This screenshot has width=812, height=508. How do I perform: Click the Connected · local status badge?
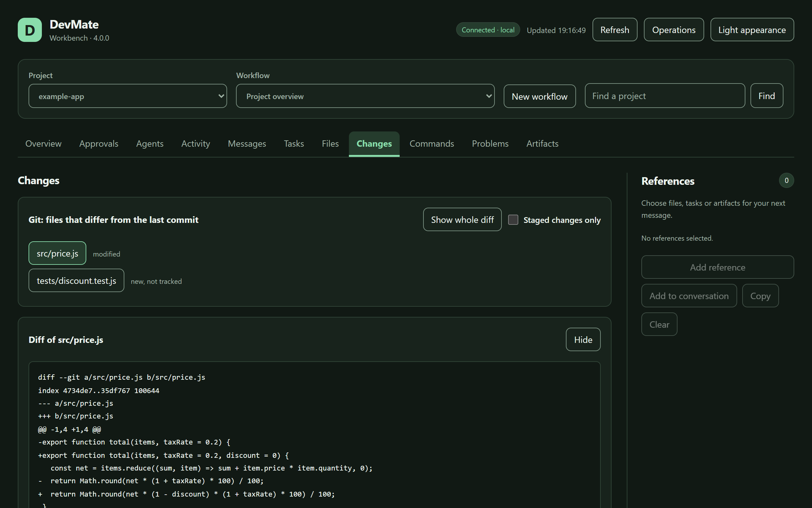coord(488,30)
